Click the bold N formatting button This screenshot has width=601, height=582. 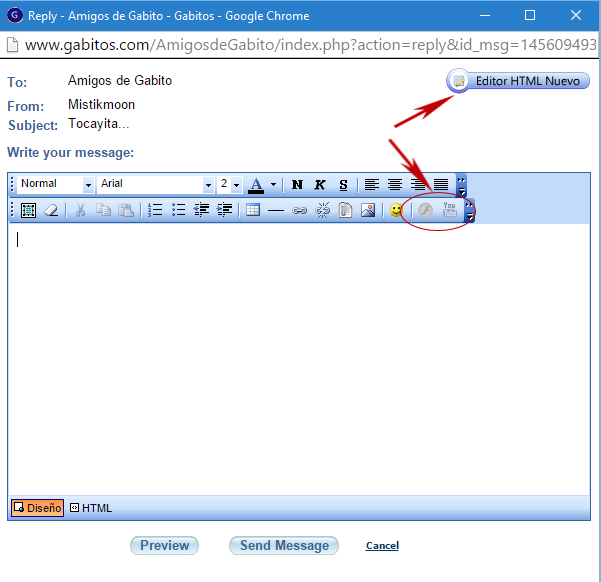[x=297, y=185]
